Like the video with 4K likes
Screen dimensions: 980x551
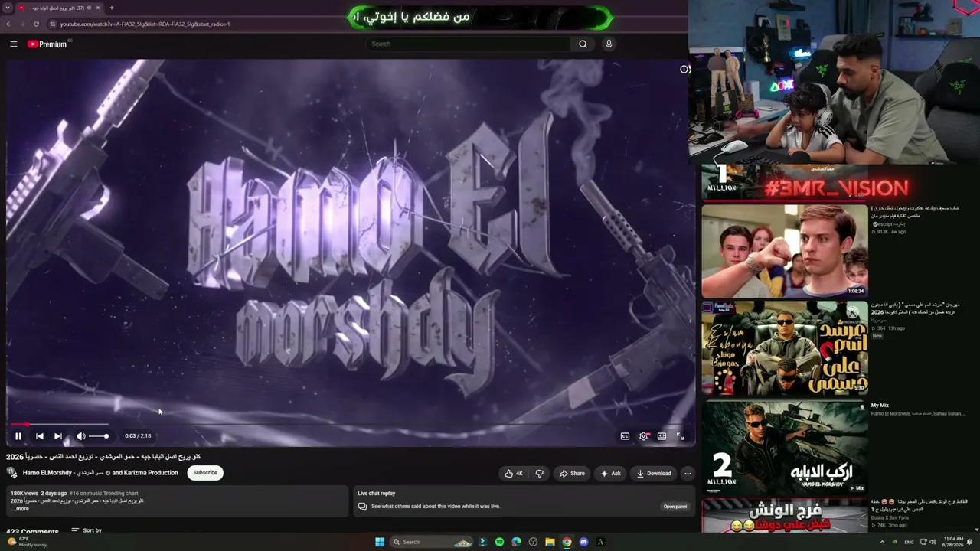(514, 474)
